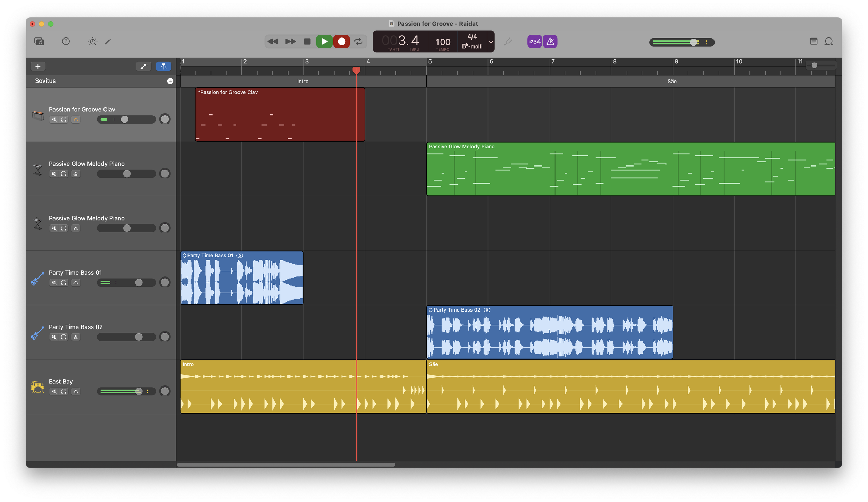868x502 pixels.
Task: Open the Loop Browser icon
Action: coord(829,42)
